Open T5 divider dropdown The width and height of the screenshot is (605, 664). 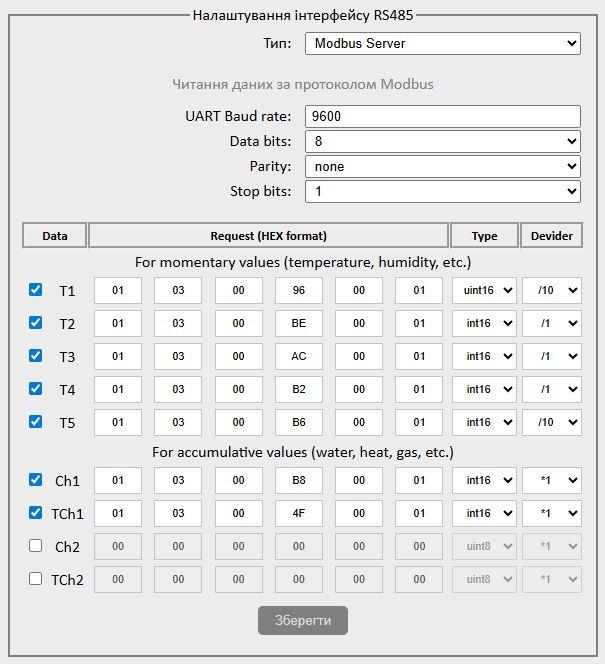pos(551,423)
